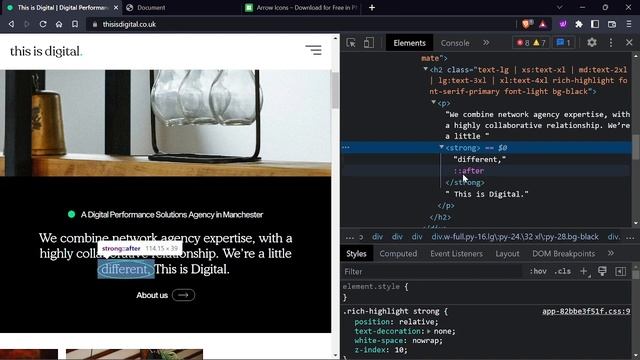Toggle the :hov element state button
The width and height of the screenshot is (640, 360).
(538, 271)
